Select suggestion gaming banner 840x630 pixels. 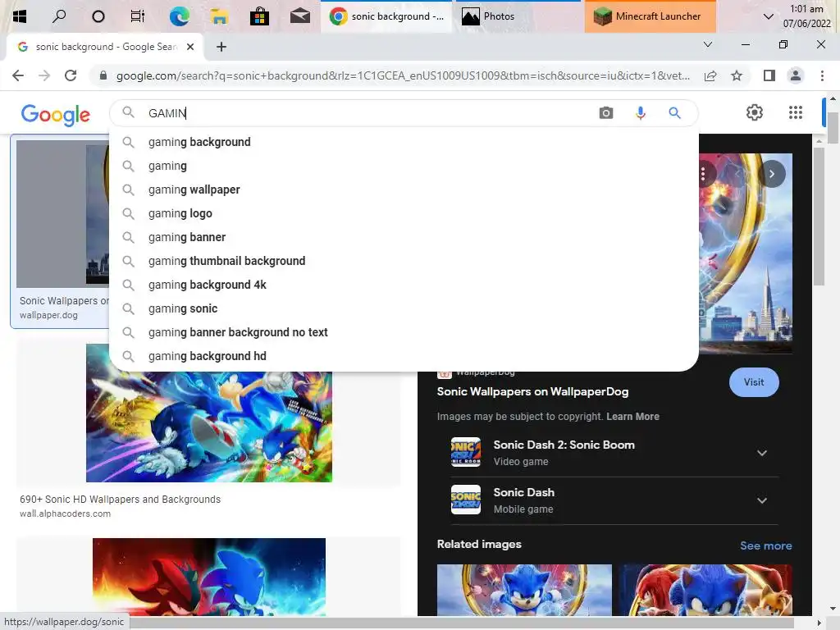(404, 237)
